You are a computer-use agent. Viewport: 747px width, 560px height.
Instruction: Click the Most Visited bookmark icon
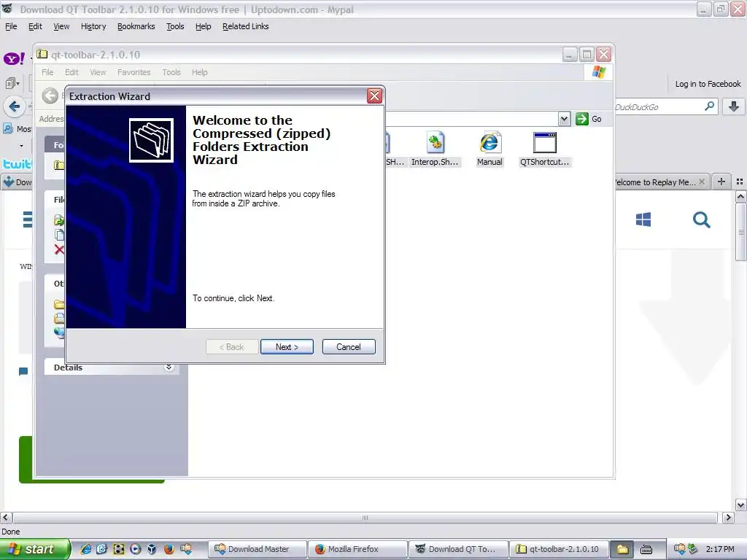pyautogui.click(x=8, y=128)
